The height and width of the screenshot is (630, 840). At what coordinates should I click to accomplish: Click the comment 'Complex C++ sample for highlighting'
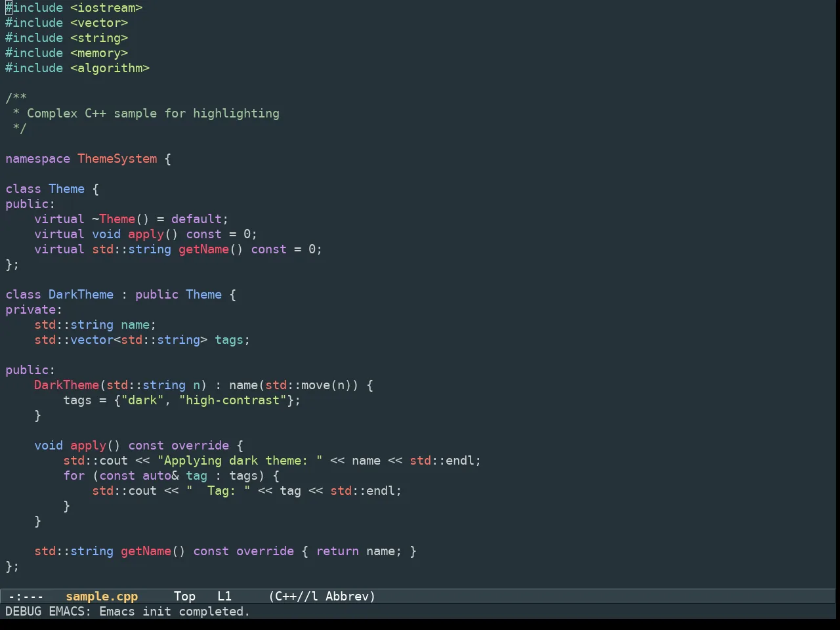click(x=153, y=114)
